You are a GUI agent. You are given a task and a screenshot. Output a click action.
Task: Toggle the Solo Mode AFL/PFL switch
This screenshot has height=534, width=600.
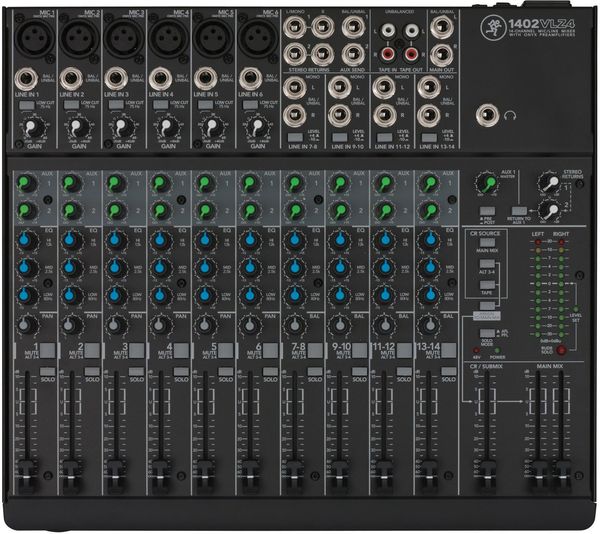point(487,333)
